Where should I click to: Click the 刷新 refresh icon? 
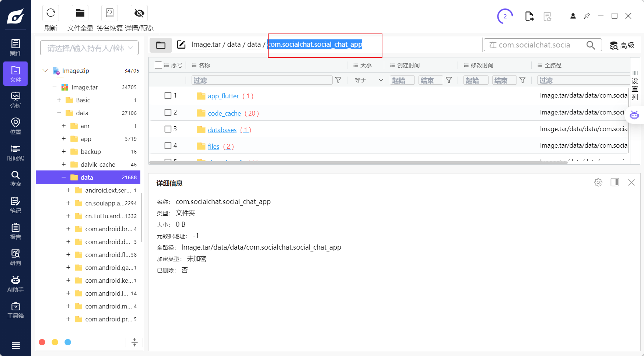[x=51, y=13]
